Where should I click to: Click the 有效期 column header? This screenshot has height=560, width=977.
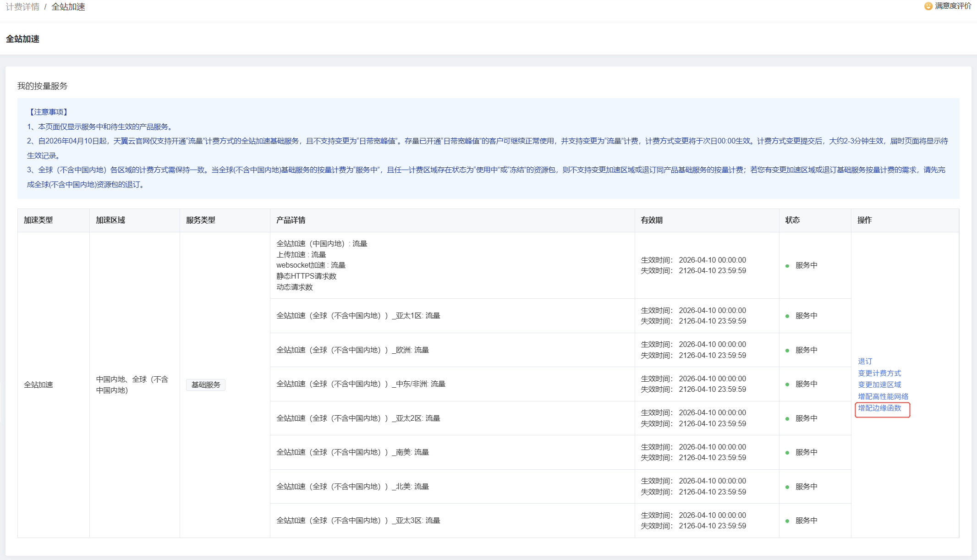coord(651,220)
